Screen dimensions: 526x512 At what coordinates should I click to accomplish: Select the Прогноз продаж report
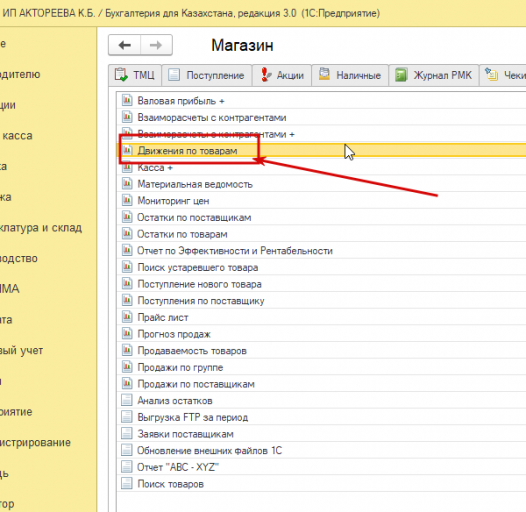click(x=174, y=334)
